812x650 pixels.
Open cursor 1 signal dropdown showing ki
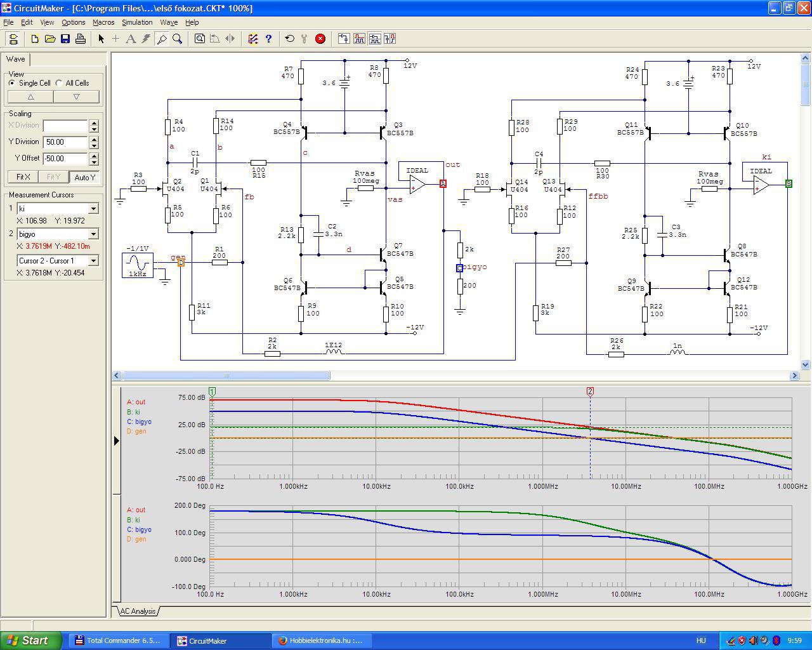[93, 209]
